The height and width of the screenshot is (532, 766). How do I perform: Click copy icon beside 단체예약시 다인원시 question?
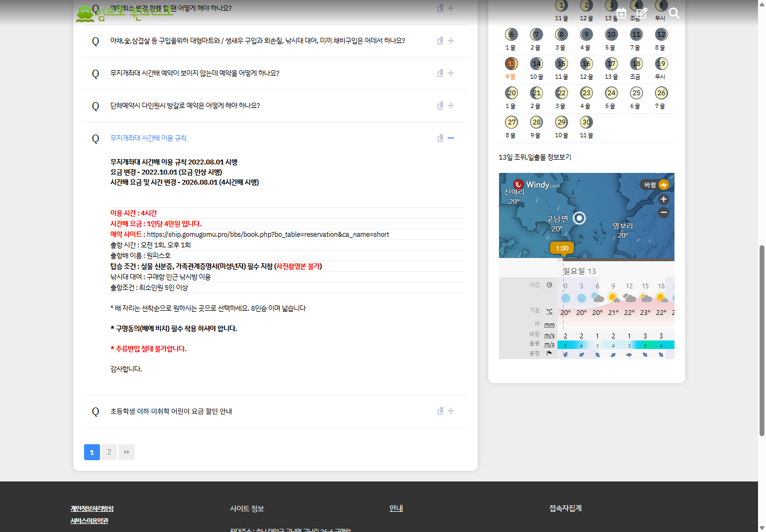pos(440,106)
